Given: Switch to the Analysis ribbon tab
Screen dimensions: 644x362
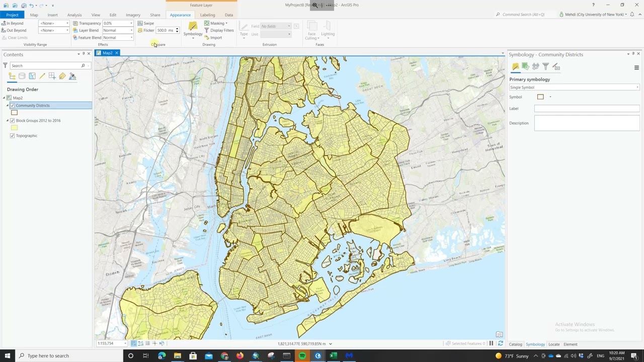Looking at the screenshot, I should tap(74, 15).
